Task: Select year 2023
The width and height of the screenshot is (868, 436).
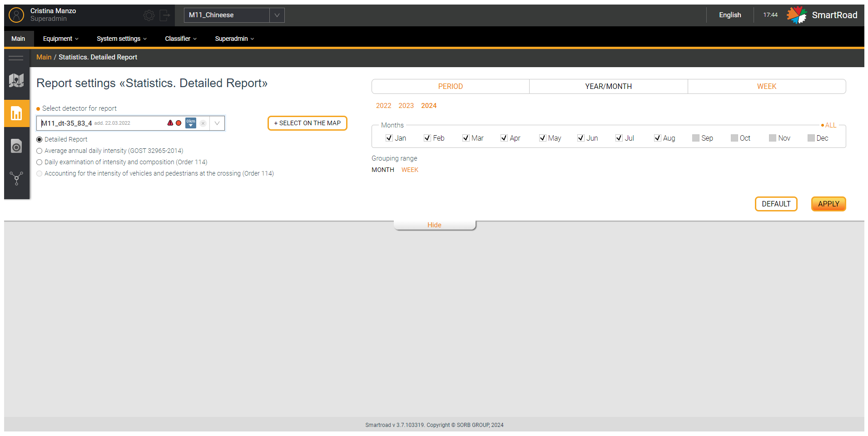Action: pyautogui.click(x=406, y=106)
